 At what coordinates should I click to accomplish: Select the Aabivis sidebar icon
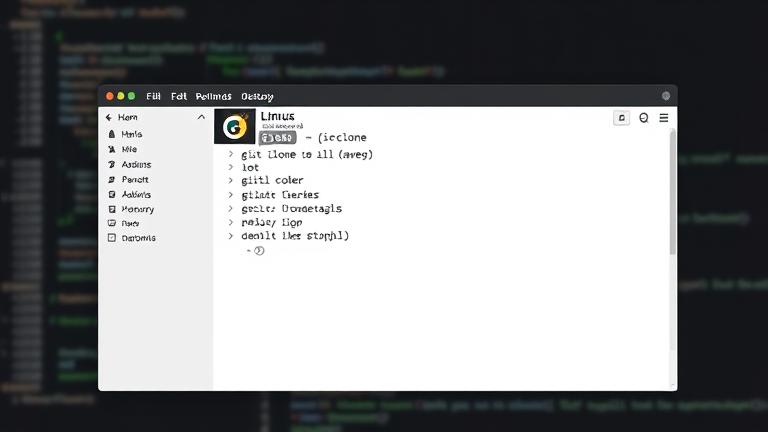(x=112, y=194)
